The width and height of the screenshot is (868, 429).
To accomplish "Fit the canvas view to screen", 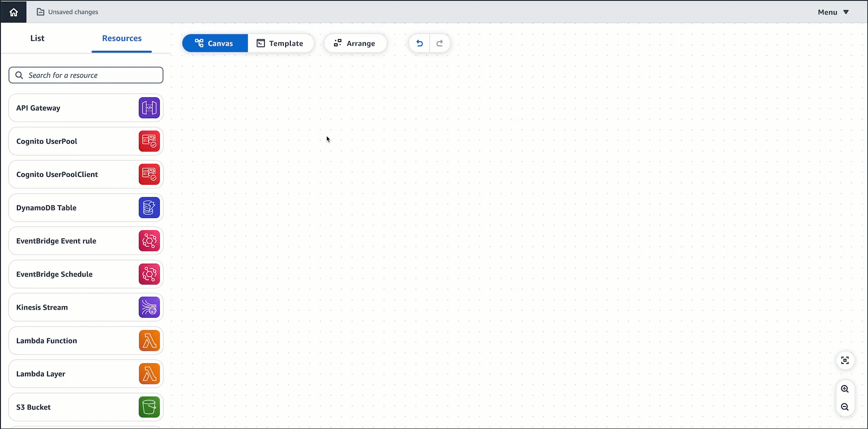I will click(x=845, y=360).
